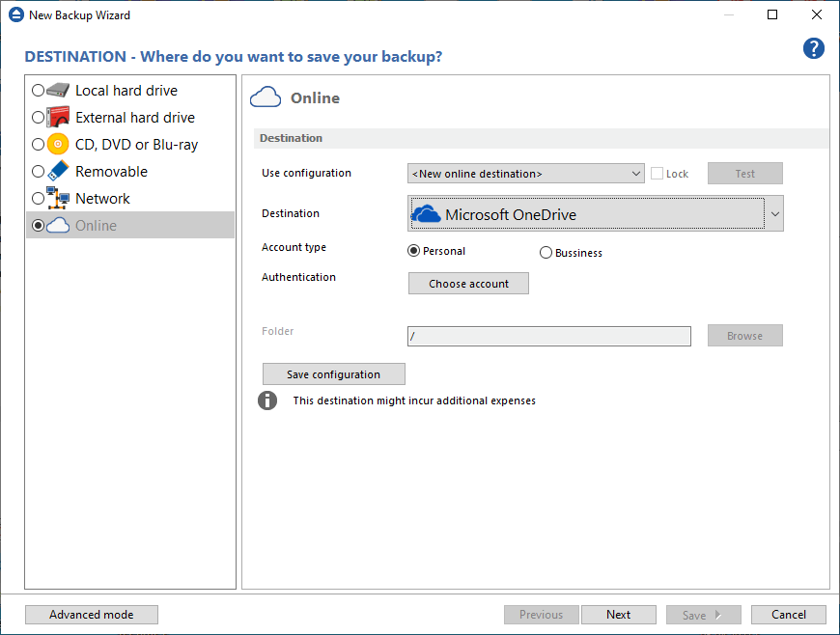Click the 'Account type' label

click(294, 247)
